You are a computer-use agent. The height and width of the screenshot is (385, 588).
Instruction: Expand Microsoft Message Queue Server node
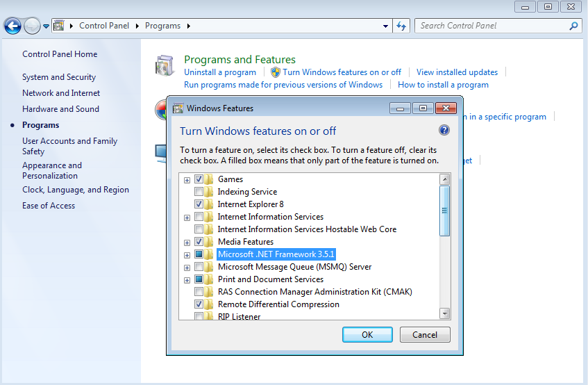pos(187,268)
